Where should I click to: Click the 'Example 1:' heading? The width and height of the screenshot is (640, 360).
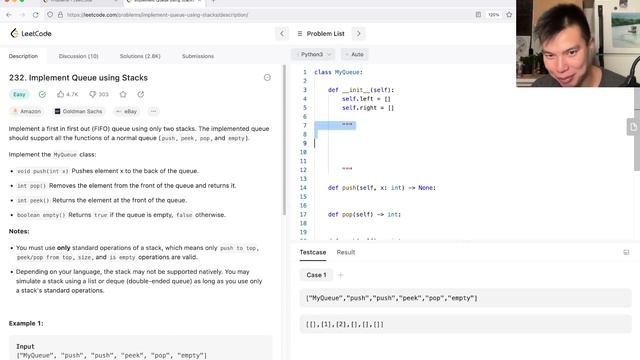pyautogui.click(x=26, y=323)
